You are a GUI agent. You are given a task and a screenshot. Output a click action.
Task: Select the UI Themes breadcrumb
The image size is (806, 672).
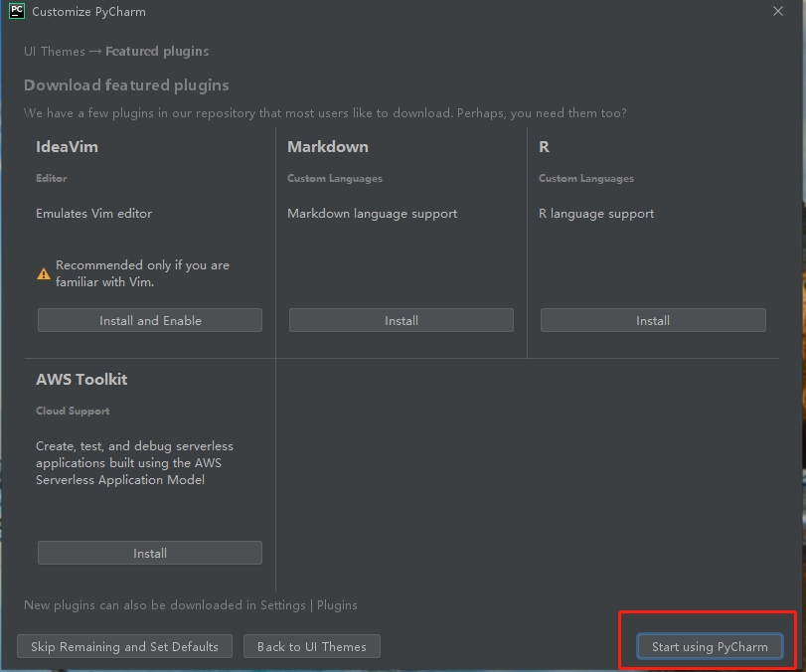pos(55,52)
